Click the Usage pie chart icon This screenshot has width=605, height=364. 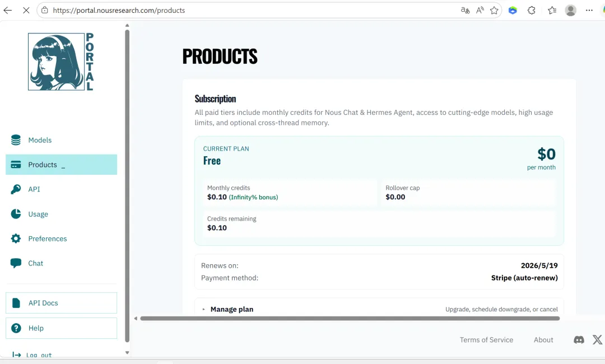tap(16, 214)
